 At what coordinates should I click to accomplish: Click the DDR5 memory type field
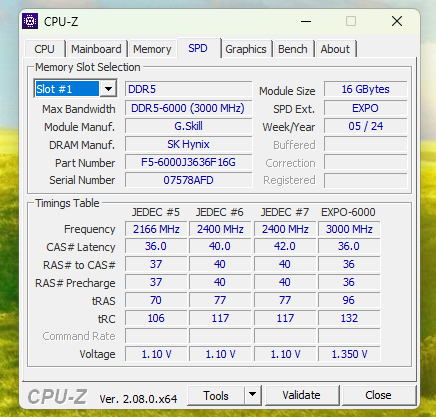189,89
